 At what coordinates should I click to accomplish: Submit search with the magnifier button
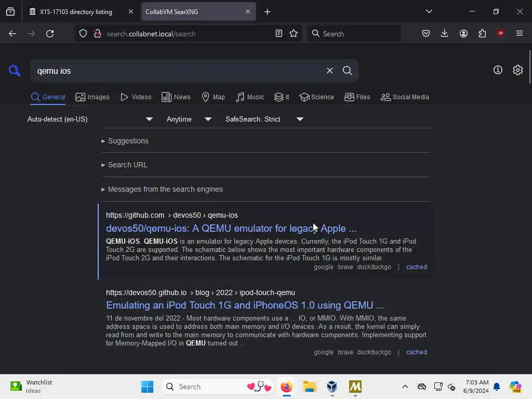coord(347,71)
